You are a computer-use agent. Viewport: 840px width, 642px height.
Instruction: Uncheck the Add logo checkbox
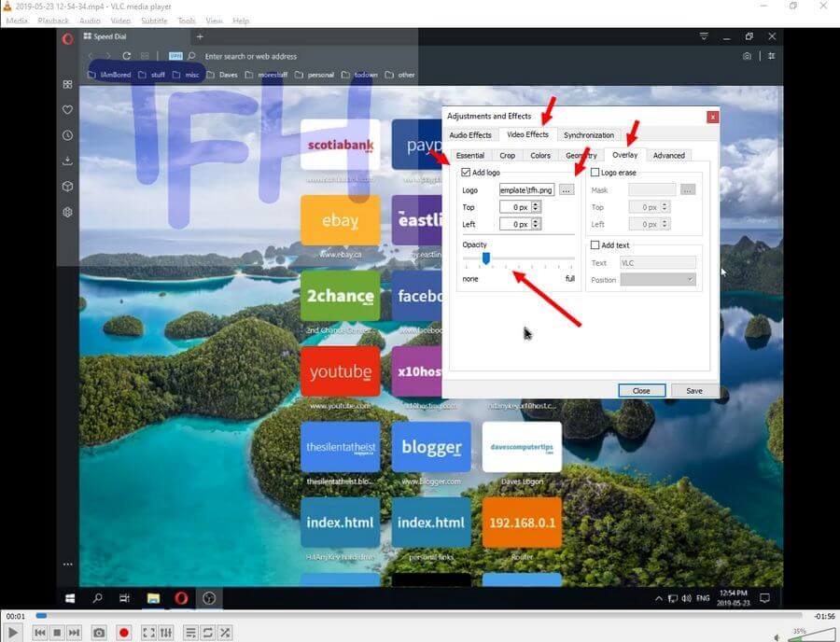coord(467,173)
